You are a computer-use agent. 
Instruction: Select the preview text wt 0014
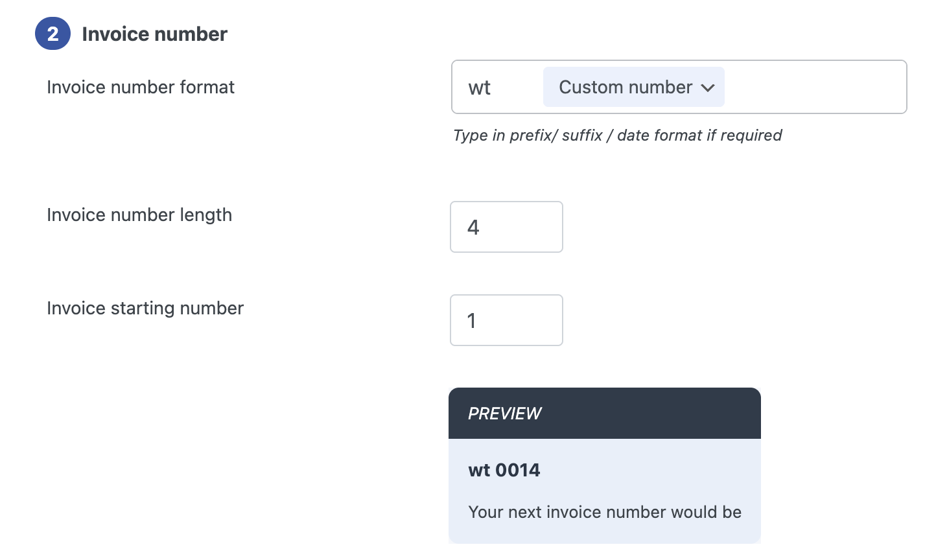(504, 469)
